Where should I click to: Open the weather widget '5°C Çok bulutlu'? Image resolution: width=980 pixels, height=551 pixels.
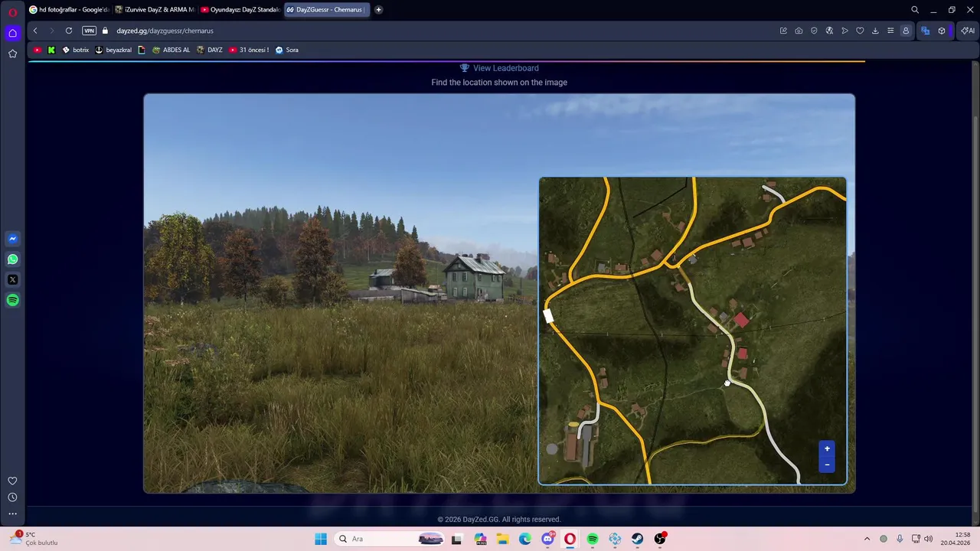click(34, 539)
